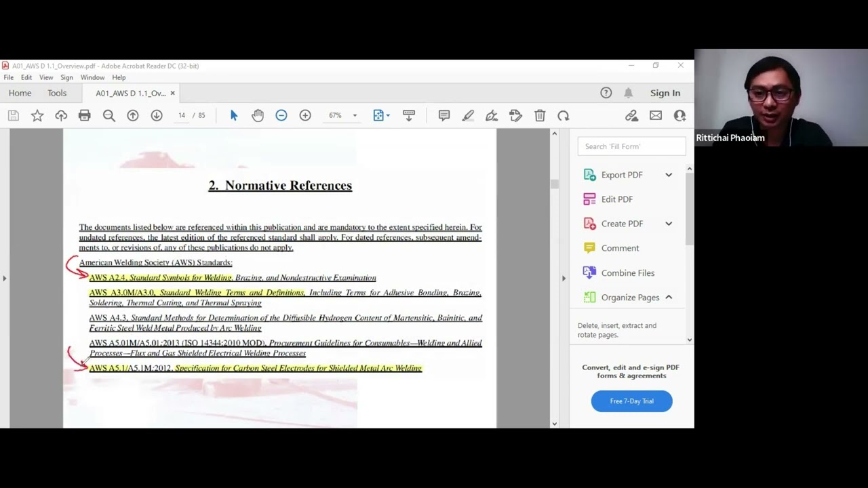Image resolution: width=868 pixels, height=488 pixels.
Task: Send file by email envelope icon
Action: [x=656, y=116]
